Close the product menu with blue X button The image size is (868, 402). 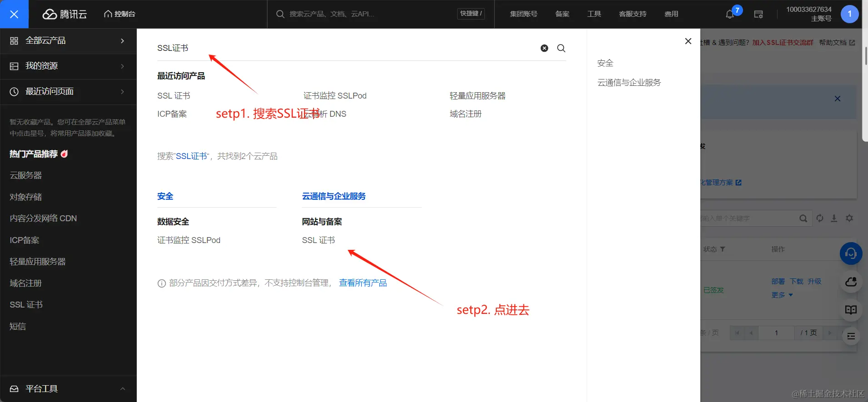point(14,14)
